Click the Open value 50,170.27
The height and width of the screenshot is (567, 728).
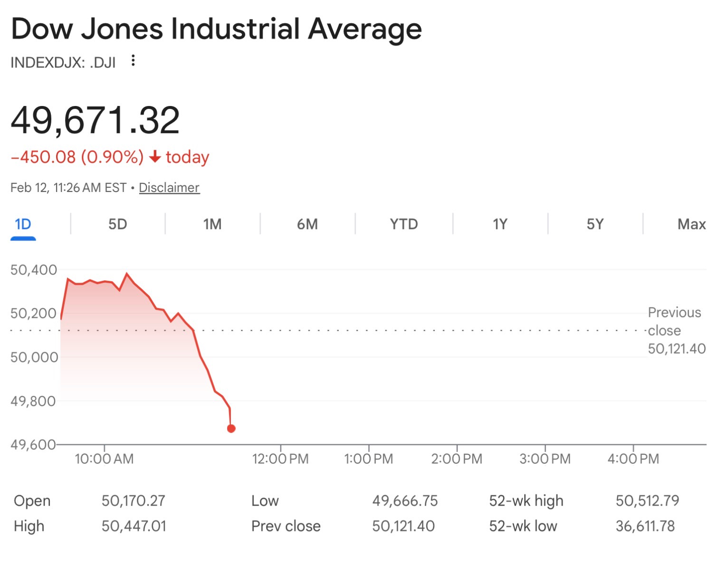134,500
